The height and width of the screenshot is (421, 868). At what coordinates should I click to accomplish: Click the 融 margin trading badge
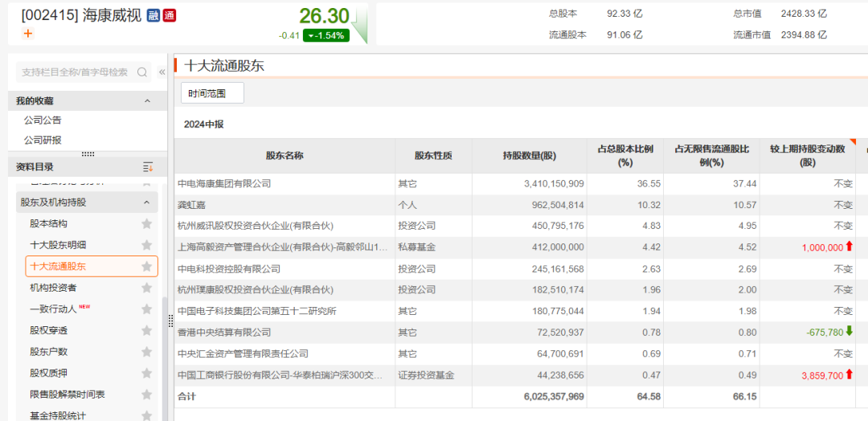point(154,15)
